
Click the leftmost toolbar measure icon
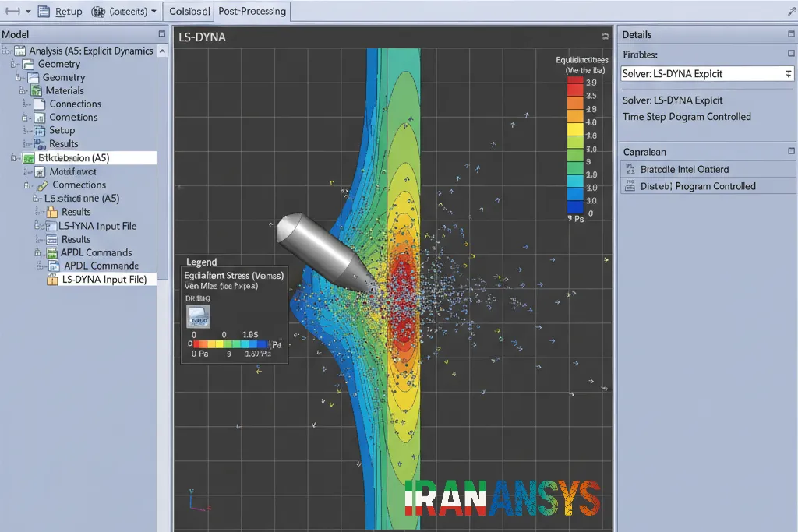[x=12, y=11]
